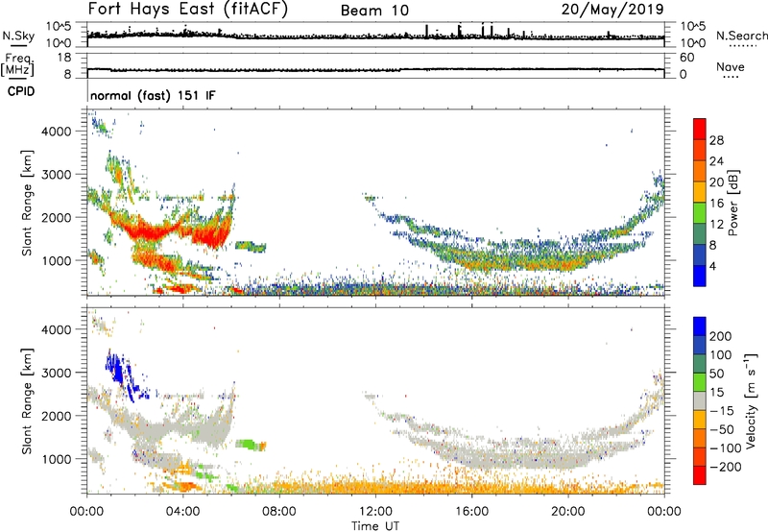This screenshot has height=532, width=768.
Task: Click '1000' on the Velocity panel range axis
Action: click(x=56, y=459)
